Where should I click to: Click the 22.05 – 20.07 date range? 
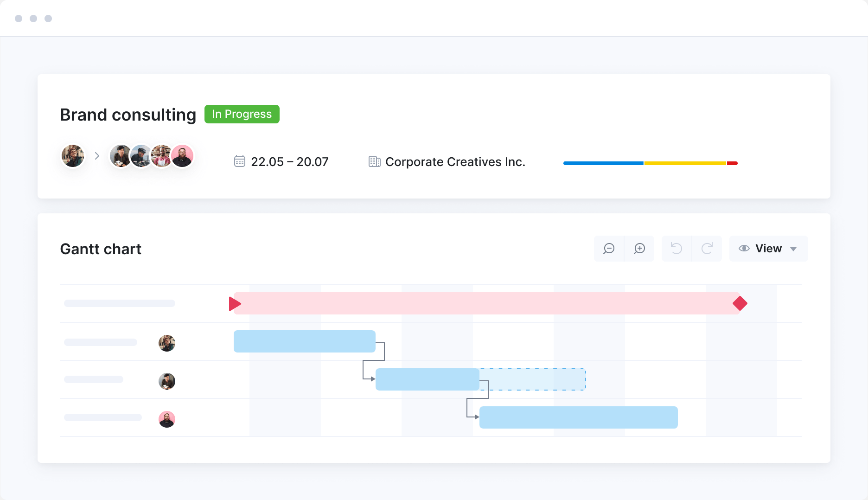[x=290, y=162]
